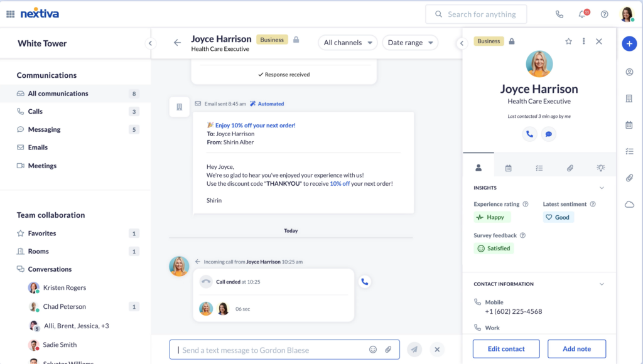Click the Edit contact button
The height and width of the screenshot is (364, 643).
click(506, 349)
